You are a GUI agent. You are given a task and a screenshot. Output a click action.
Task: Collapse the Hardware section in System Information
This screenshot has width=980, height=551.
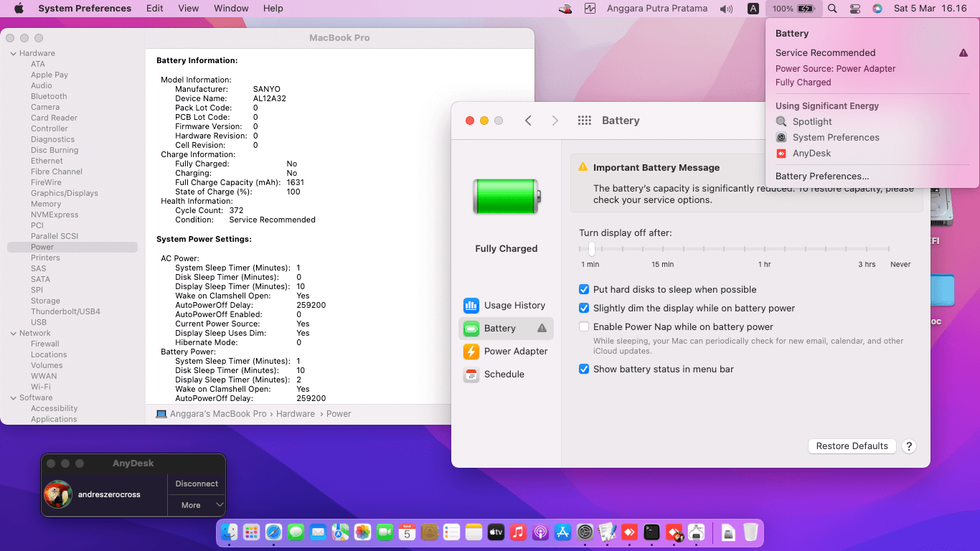click(x=13, y=54)
